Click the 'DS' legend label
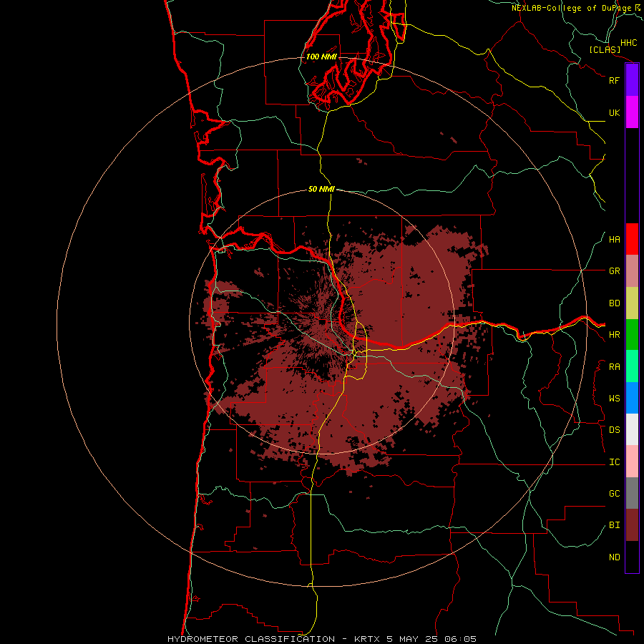The height and width of the screenshot is (644, 644). 614,430
